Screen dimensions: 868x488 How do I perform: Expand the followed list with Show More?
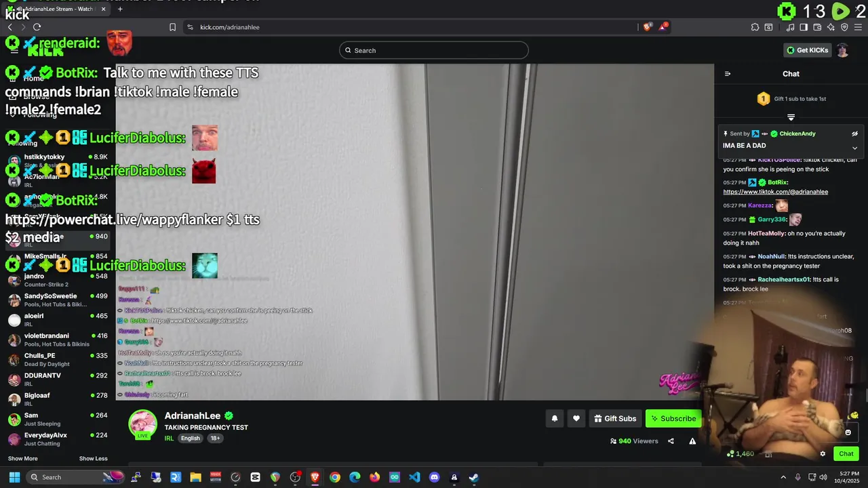coord(22,459)
